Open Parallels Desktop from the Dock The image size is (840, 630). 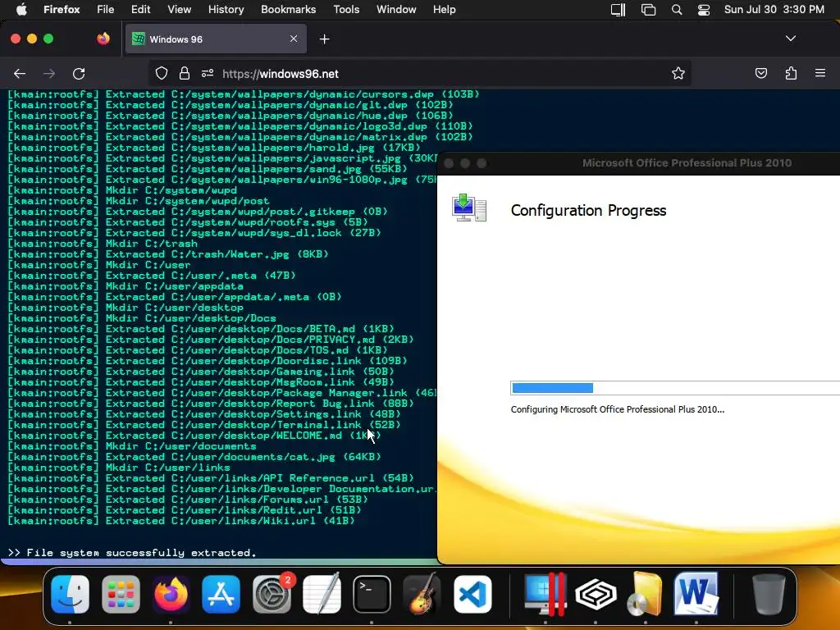click(x=546, y=594)
